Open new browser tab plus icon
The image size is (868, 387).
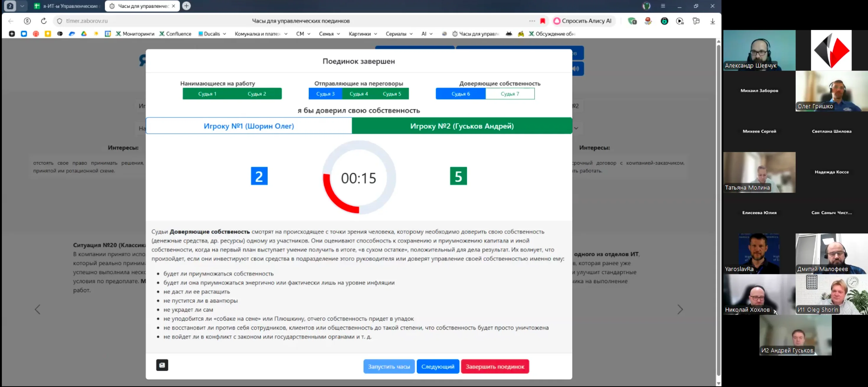[x=186, y=6]
